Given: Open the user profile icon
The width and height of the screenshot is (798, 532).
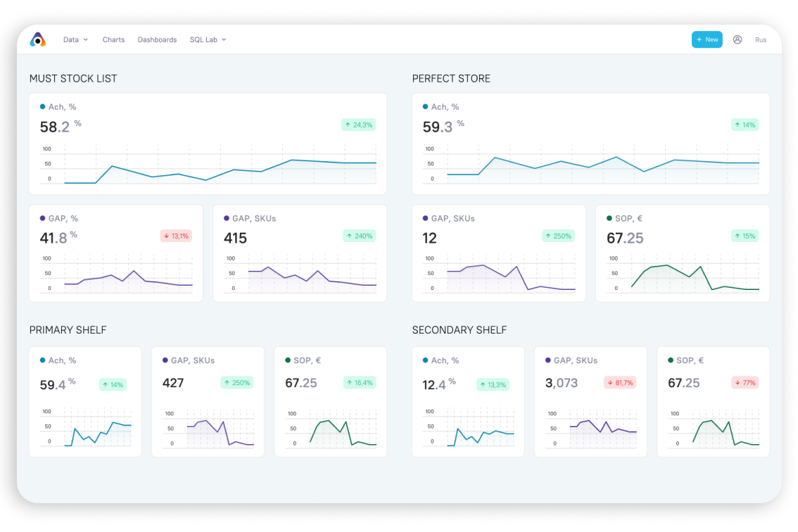Looking at the screenshot, I should [x=737, y=39].
